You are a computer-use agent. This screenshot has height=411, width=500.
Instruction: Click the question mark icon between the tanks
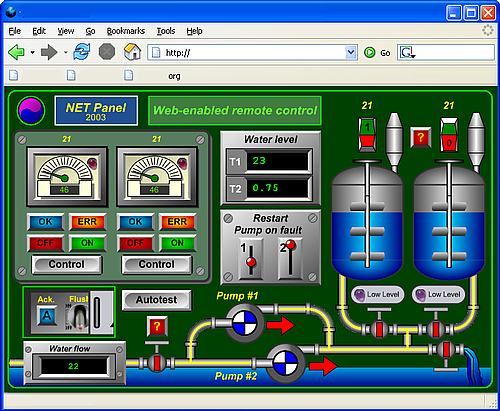tap(420, 137)
